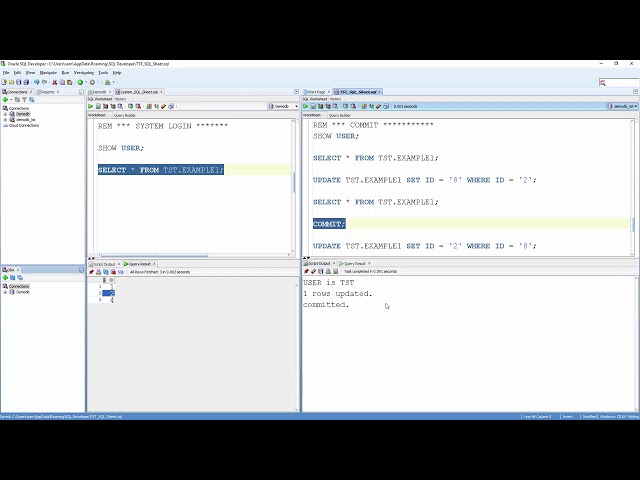Viewport: 640px width, 480px height.
Task: Open left editor tab list dropdown
Action: pyautogui.click(x=296, y=92)
